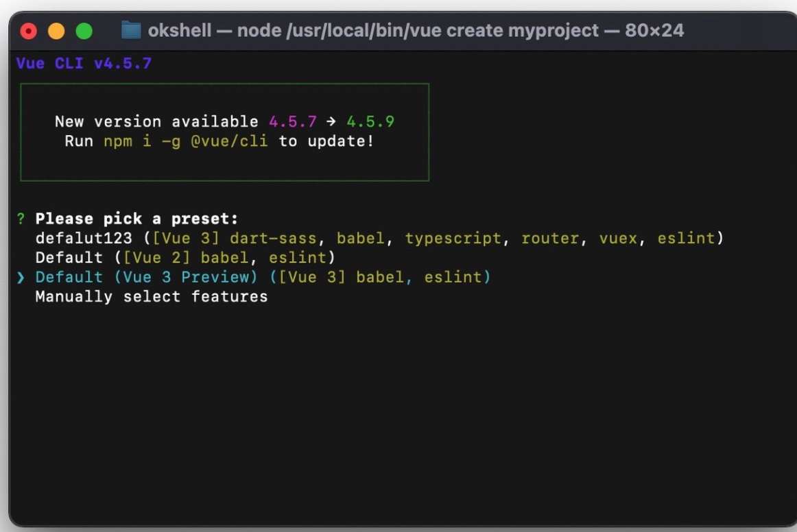Image resolution: width=797 pixels, height=532 pixels.
Task: Click the cyan selection arrow pointer
Action: (21, 278)
